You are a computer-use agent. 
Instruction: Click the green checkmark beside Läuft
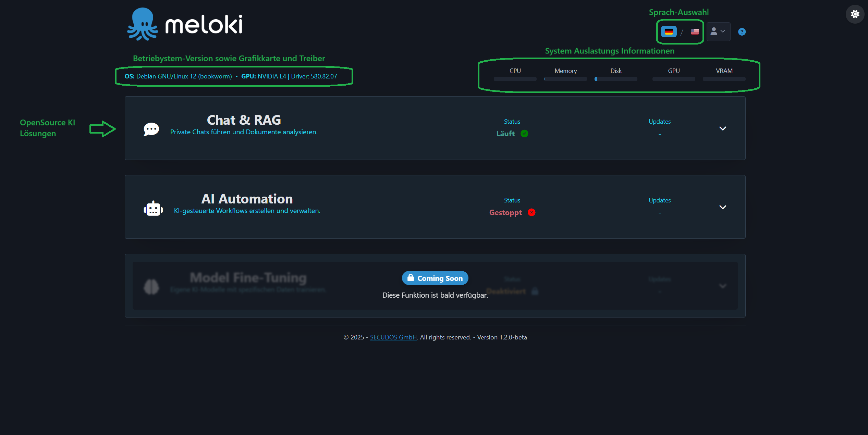pos(524,134)
